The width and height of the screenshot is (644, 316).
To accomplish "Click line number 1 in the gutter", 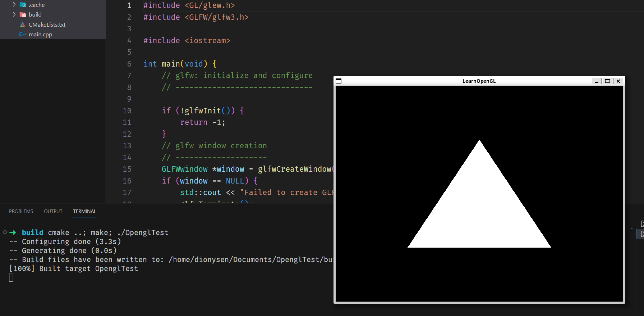I will [129, 5].
